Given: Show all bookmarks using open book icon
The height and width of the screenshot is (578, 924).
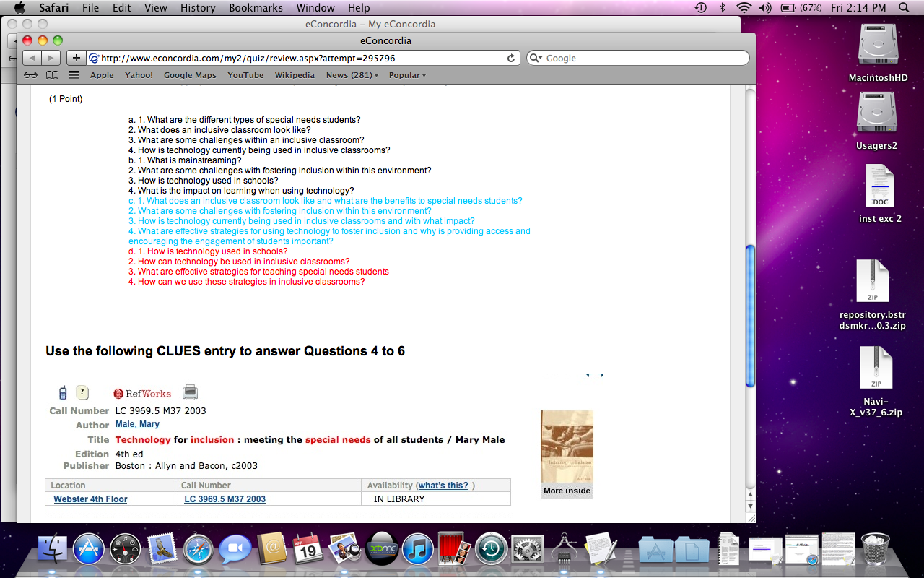Looking at the screenshot, I should point(52,75).
